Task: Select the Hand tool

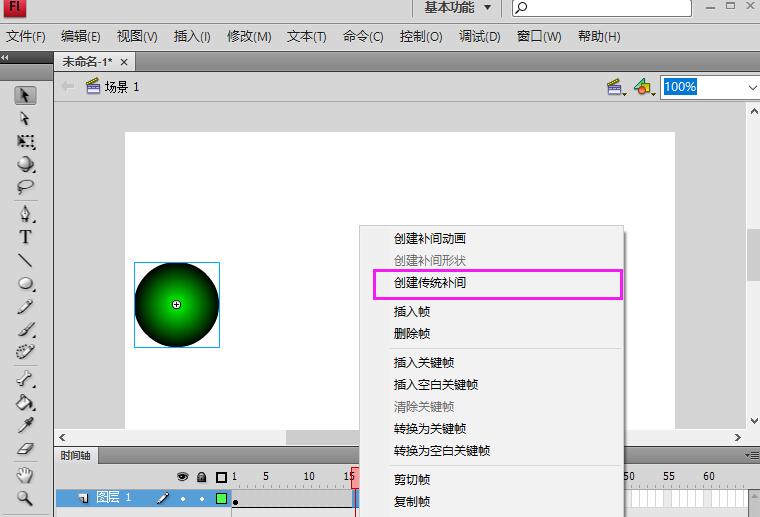Action: [25, 475]
